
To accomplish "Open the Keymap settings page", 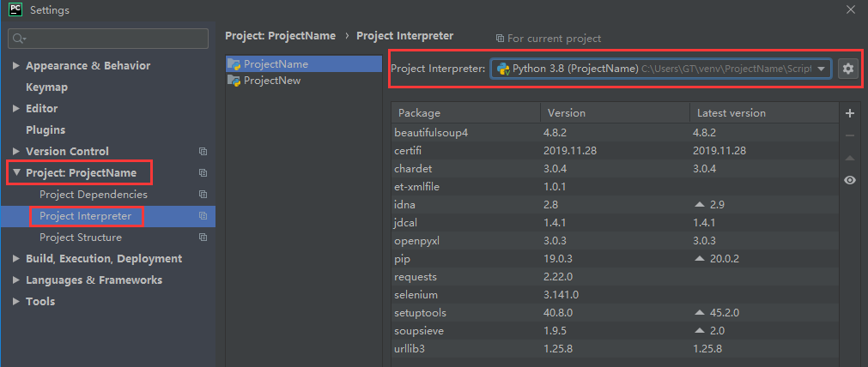I will [46, 87].
